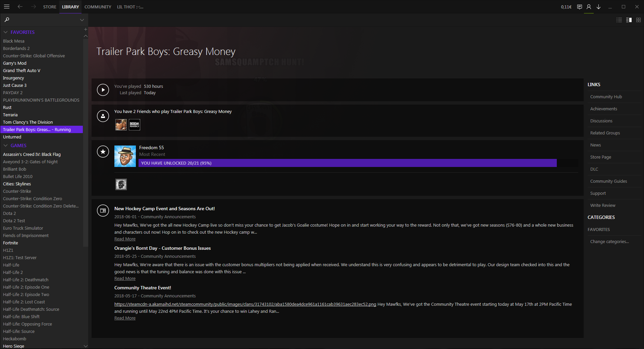This screenshot has height=349, width=644.
Task: View wallet balance 0,11€
Action: click(x=566, y=7)
